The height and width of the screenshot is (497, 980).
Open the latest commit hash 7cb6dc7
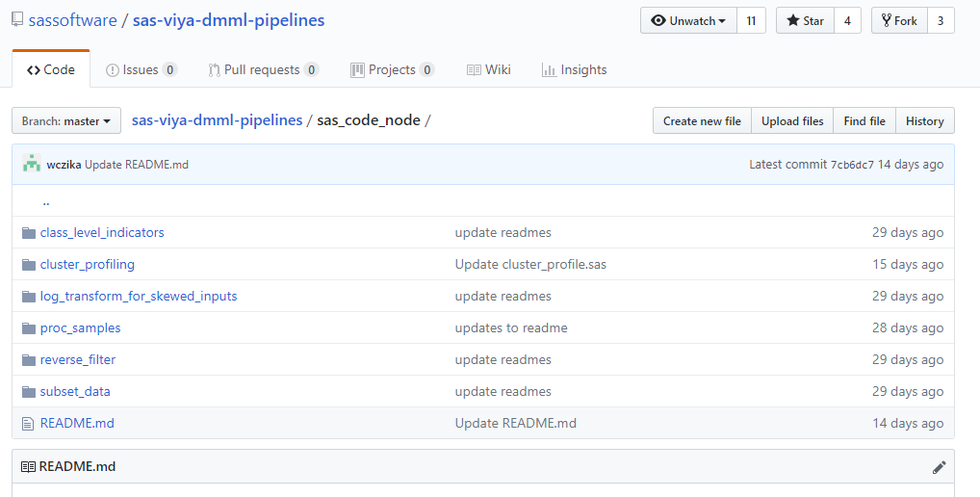coord(852,165)
